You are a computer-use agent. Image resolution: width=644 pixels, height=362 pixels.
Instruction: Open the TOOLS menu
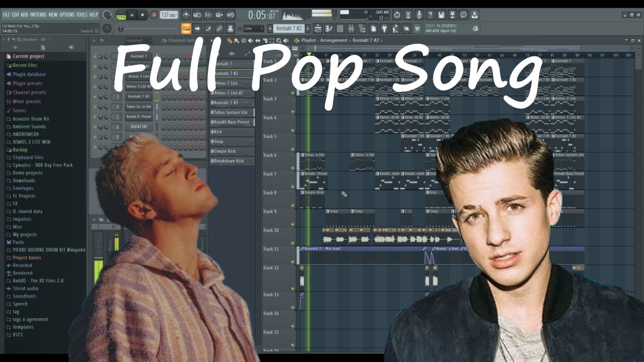click(82, 15)
